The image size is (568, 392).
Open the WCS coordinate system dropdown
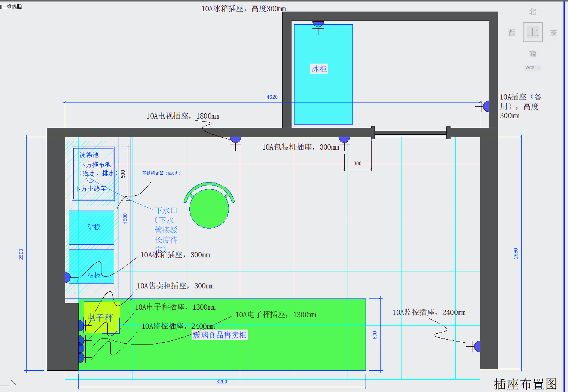(532, 68)
